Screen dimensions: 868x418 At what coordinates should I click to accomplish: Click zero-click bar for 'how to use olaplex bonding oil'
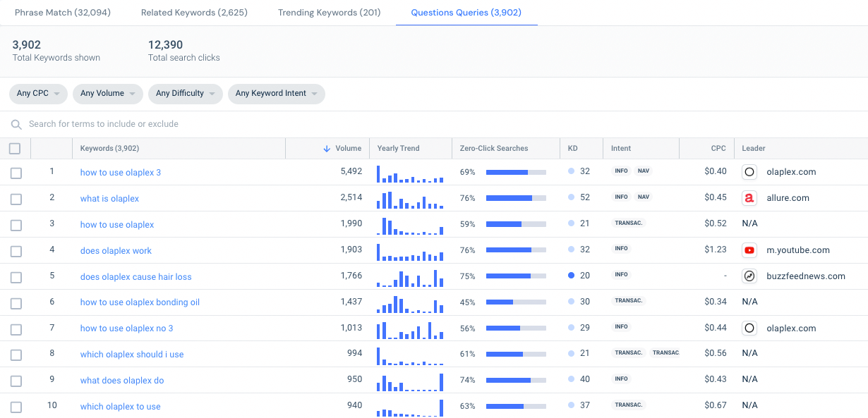coord(516,302)
